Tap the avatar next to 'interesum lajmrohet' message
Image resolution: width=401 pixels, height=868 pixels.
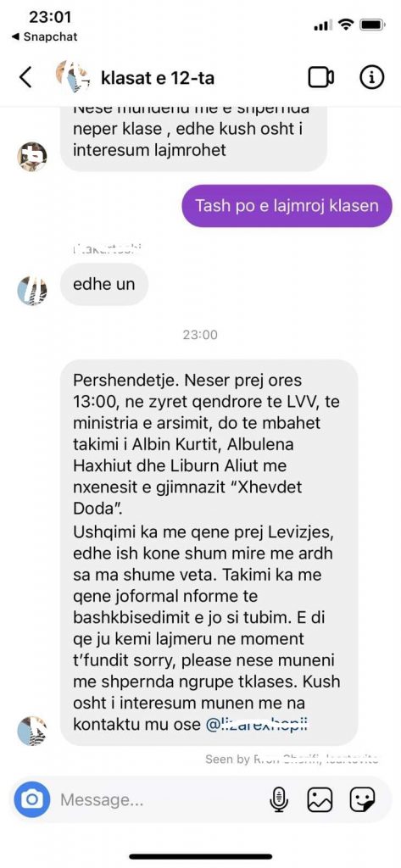point(32,157)
